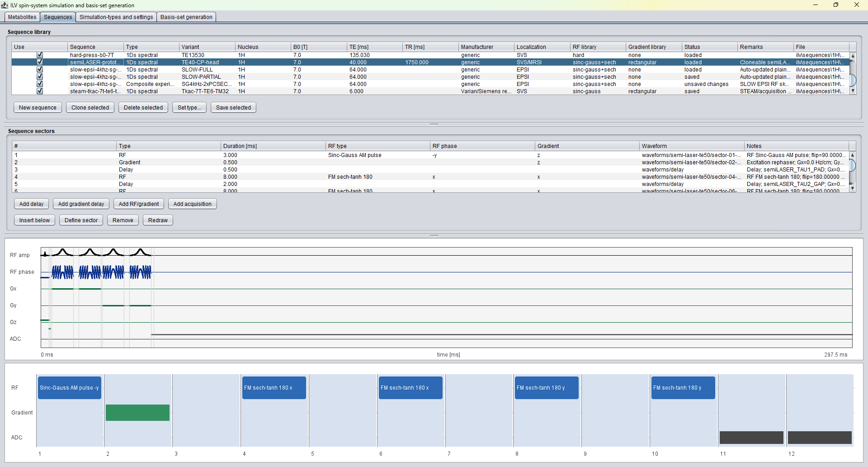Image resolution: width=868 pixels, height=467 pixels.
Task: Click RF phase column header in sectors
Action: tap(482, 146)
